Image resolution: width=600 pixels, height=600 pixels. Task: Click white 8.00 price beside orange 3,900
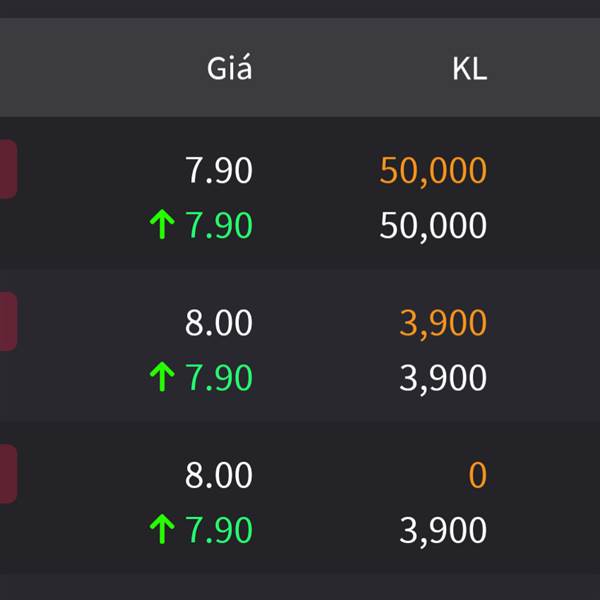point(219,322)
